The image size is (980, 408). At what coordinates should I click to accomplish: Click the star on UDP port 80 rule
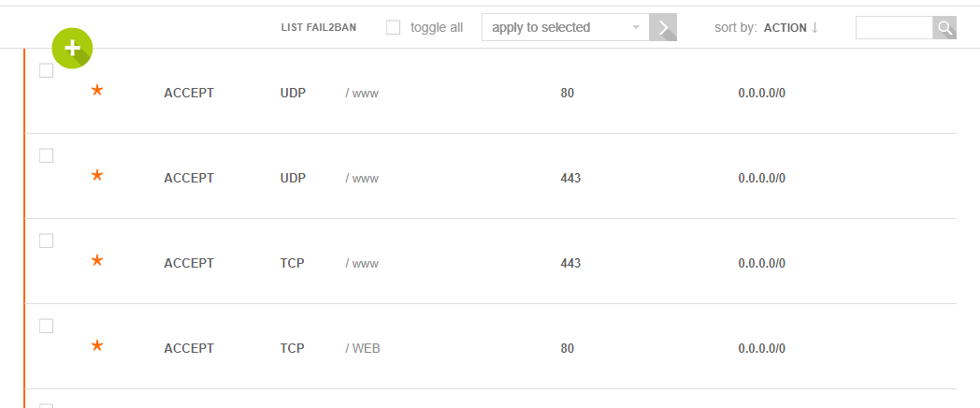pyautogui.click(x=96, y=91)
